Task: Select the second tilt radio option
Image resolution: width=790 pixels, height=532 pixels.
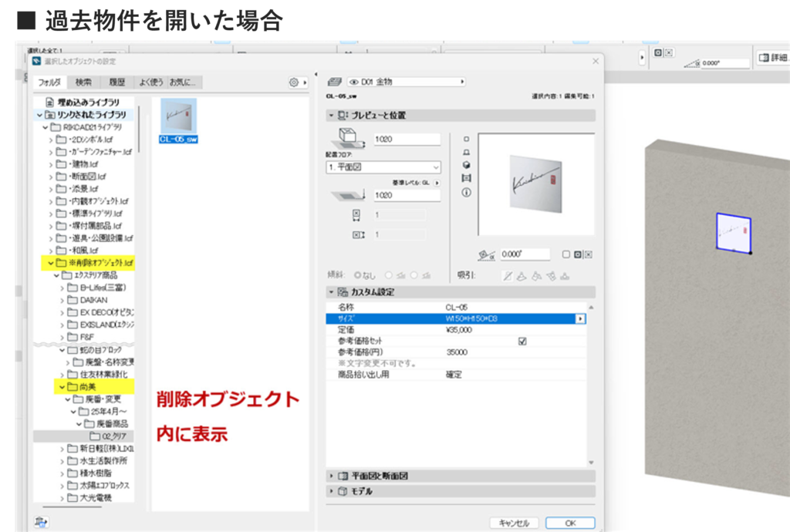Action: click(x=389, y=275)
